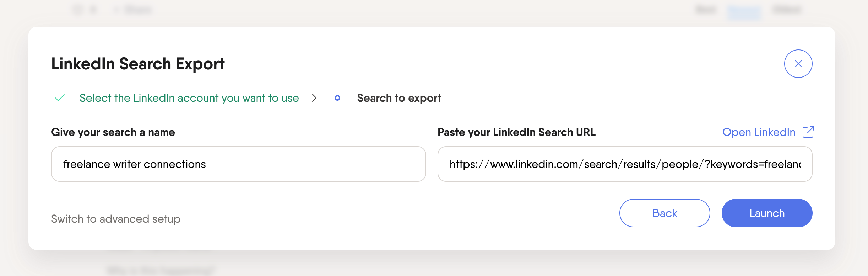Click the LinkedIn Search Export dialog title

point(138,64)
